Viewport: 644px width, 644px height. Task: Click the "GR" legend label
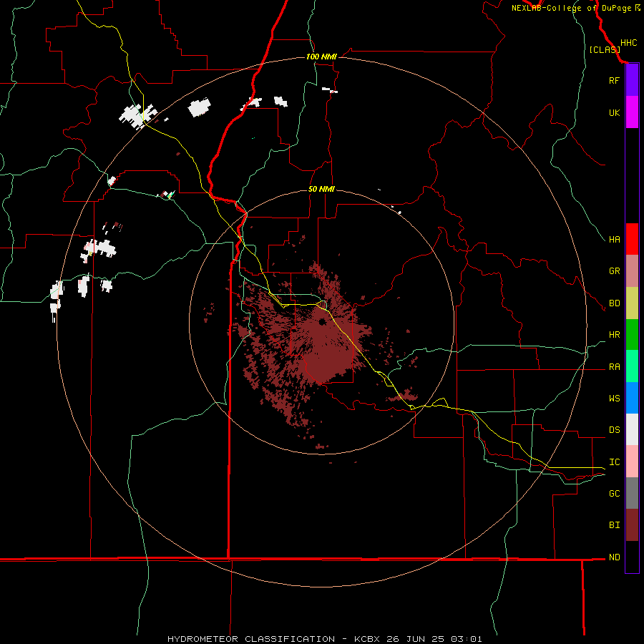pos(615,271)
